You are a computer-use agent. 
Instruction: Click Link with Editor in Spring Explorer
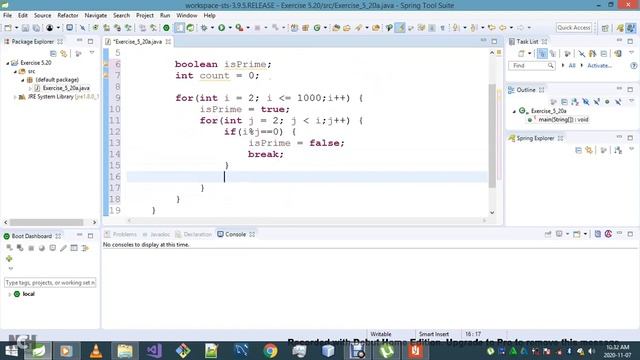pos(589,151)
